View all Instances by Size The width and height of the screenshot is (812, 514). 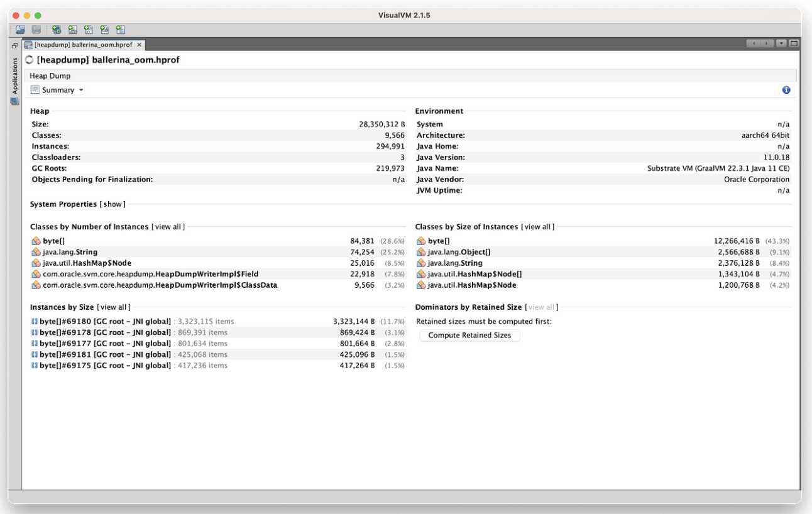tap(114, 307)
